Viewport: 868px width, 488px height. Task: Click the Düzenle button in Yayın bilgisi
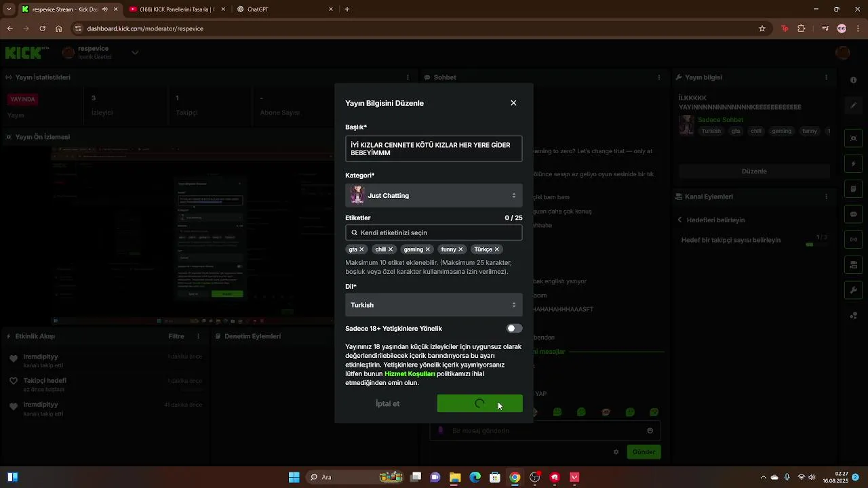(754, 171)
